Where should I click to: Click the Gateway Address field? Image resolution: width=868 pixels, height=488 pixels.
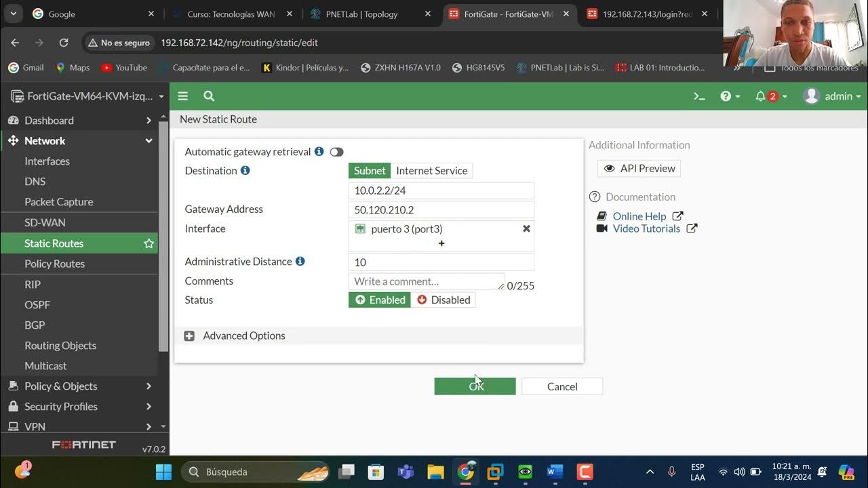[x=441, y=210]
